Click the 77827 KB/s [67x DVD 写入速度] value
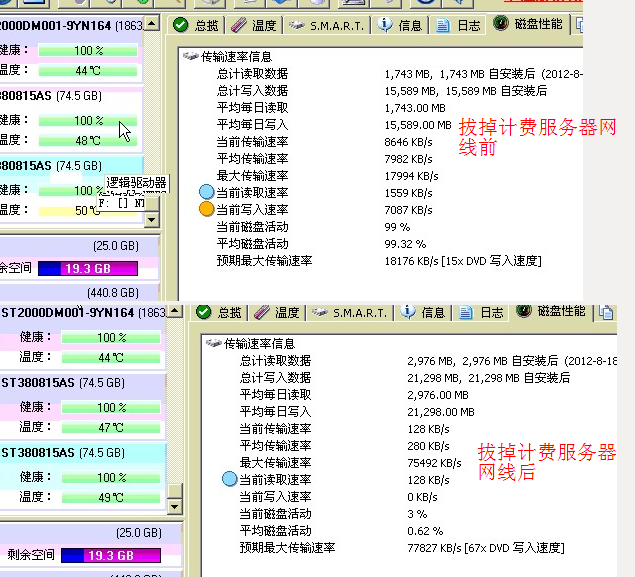The image size is (635, 577). [486, 548]
